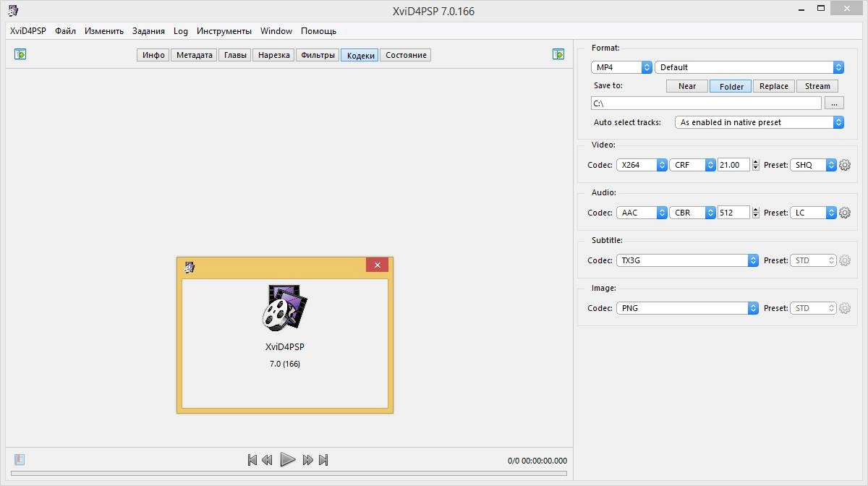Open audio preset settings gear
This screenshot has width=868, height=486.
click(x=844, y=213)
